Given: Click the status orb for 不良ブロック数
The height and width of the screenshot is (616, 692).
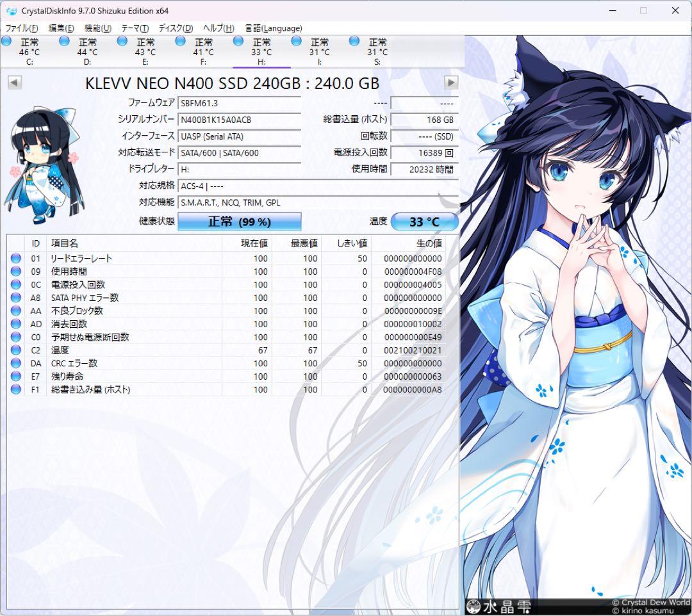Looking at the screenshot, I should tap(15, 311).
